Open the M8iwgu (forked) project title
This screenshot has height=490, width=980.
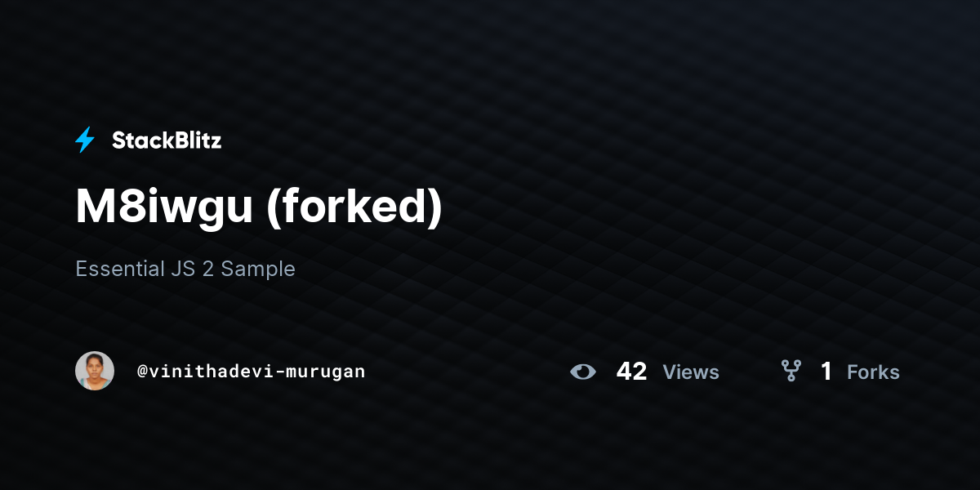click(x=259, y=207)
